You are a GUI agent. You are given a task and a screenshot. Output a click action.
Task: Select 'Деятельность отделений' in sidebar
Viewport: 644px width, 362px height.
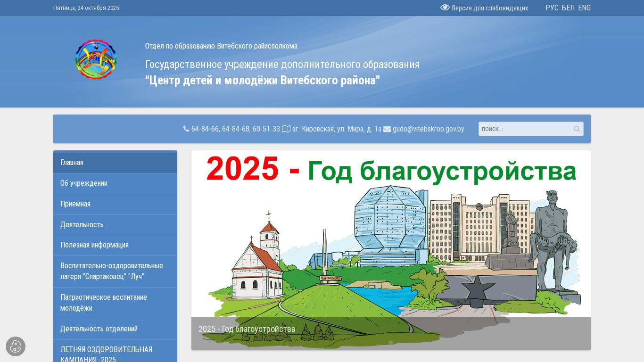(x=115, y=329)
